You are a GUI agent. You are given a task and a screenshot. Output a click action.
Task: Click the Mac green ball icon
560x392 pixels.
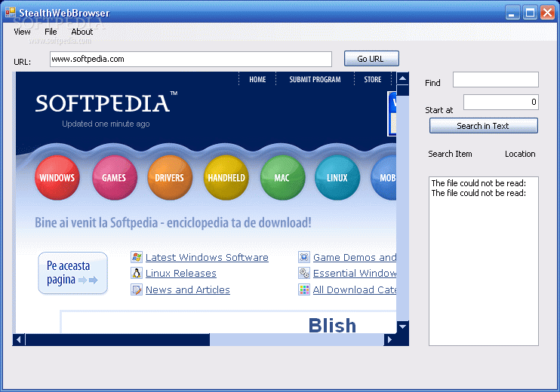pos(282,177)
